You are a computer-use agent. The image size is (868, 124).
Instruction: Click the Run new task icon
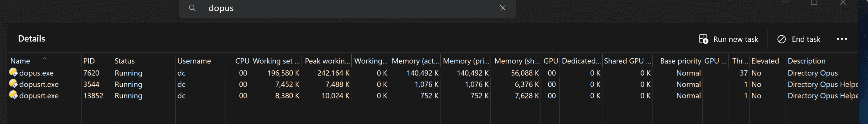(x=703, y=39)
